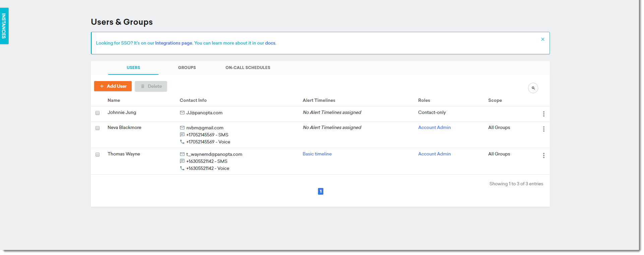The width and height of the screenshot is (644, 255).
Task: Click the Alert Timelines column header
Action: pos(319,100)
